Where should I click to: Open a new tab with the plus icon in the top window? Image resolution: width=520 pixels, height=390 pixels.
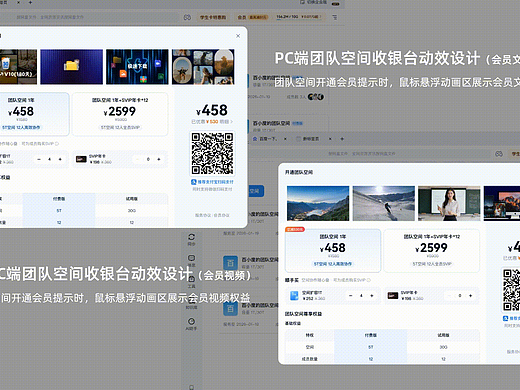coord(30,2)
